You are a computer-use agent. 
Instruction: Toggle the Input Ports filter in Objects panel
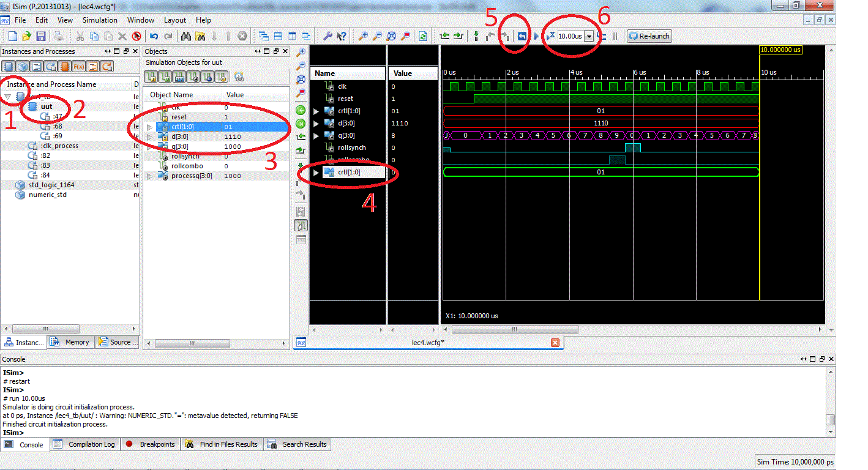point(150,76)
